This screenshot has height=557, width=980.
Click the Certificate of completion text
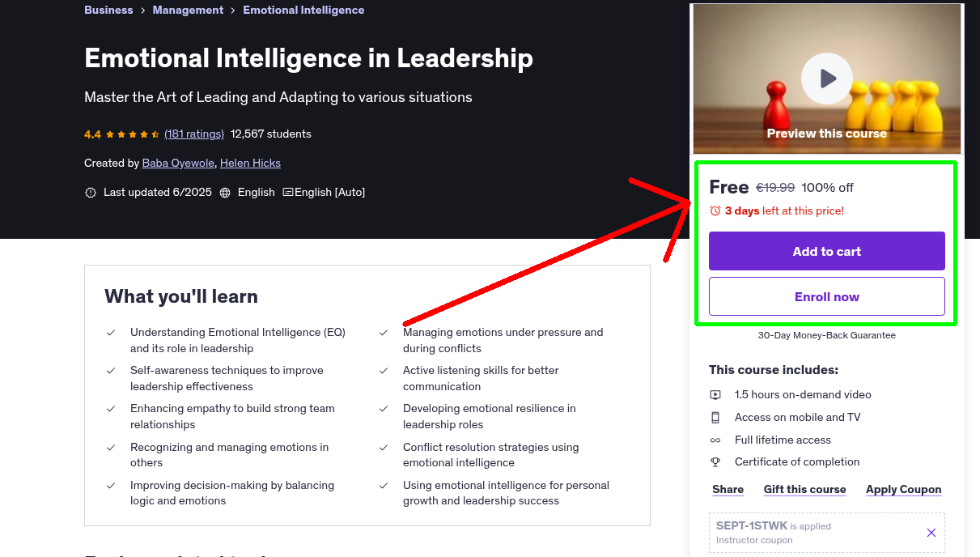(x=797, y=461)
